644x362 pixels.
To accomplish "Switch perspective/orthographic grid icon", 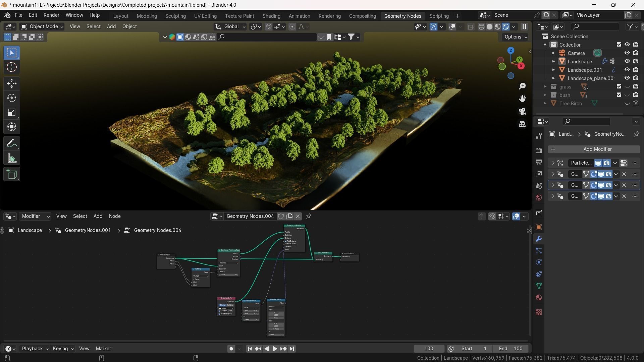I will pos(522,124).
